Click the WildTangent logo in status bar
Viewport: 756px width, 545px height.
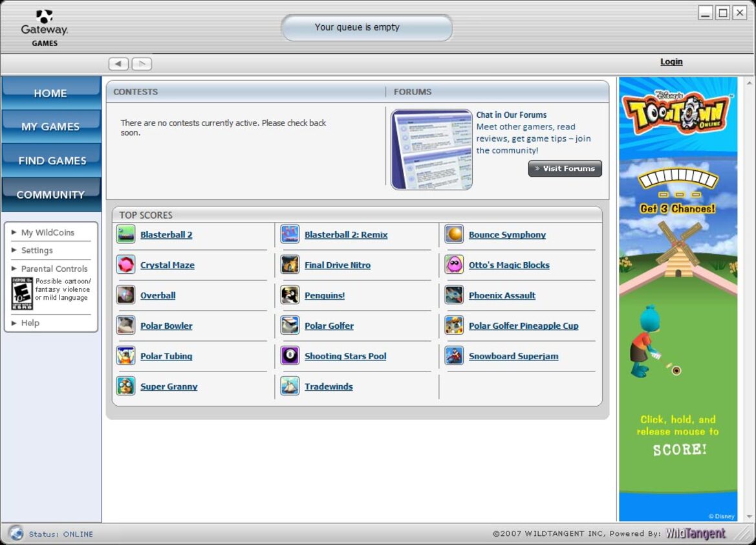coord(695,533)
